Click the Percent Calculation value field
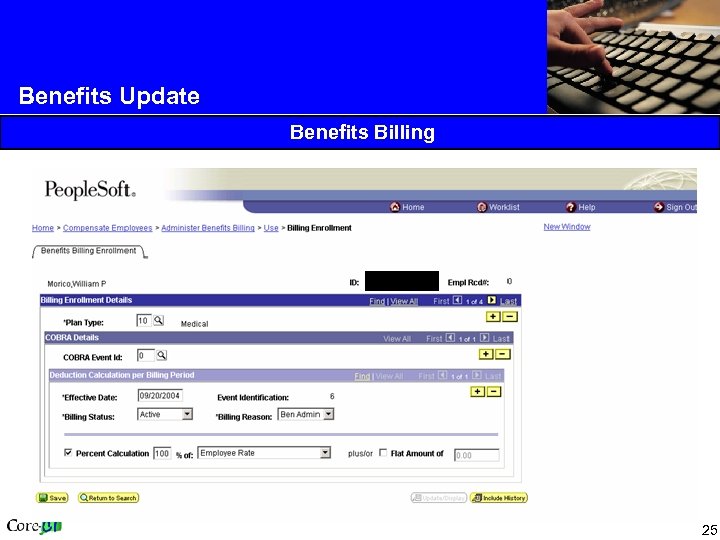 162,454
